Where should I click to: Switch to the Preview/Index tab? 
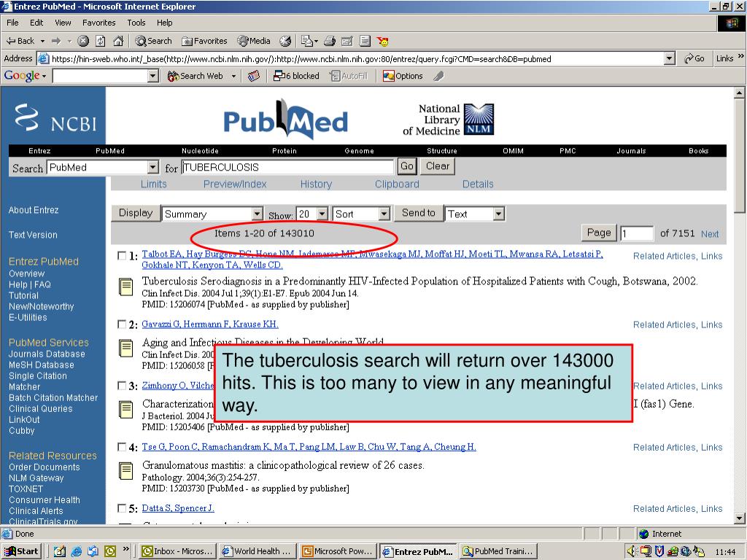(235, 184)
